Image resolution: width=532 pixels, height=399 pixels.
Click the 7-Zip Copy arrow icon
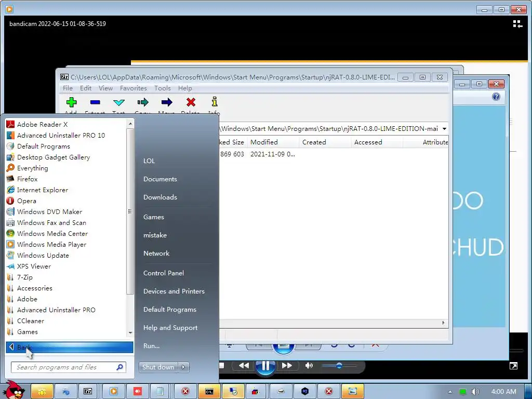coord(143,102)
